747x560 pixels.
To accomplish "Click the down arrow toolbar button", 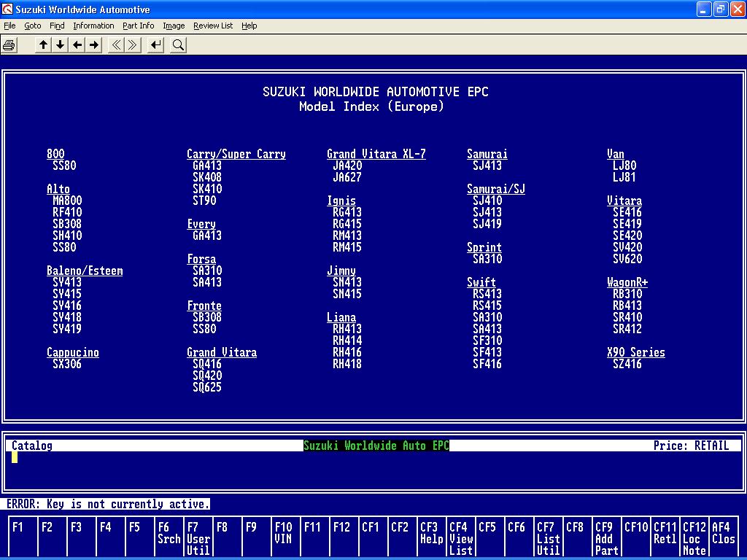I will coord(60,45).
